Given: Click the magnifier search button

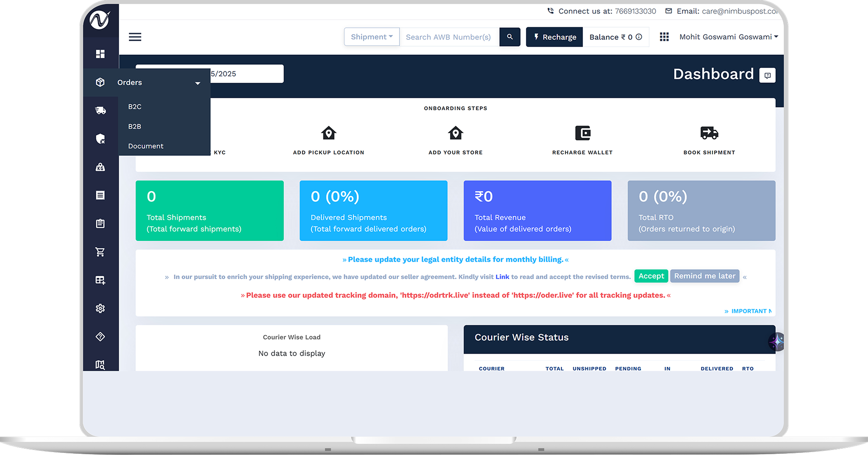Looking at the screenshot, I should pos(510,37).
